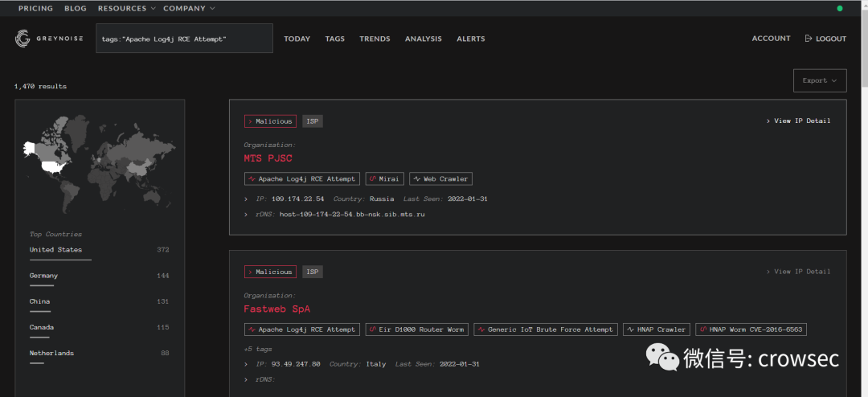868x397 pixels.
Task: Select Eir D1000 Router Worm tag
Action: tap(417, 329)
